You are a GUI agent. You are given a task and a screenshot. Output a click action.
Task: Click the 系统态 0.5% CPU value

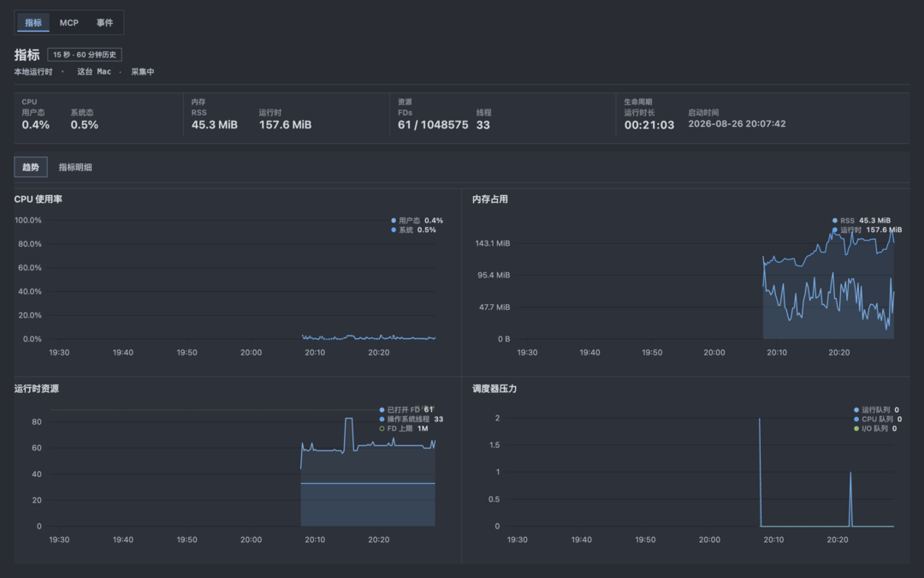click(84, 124)
